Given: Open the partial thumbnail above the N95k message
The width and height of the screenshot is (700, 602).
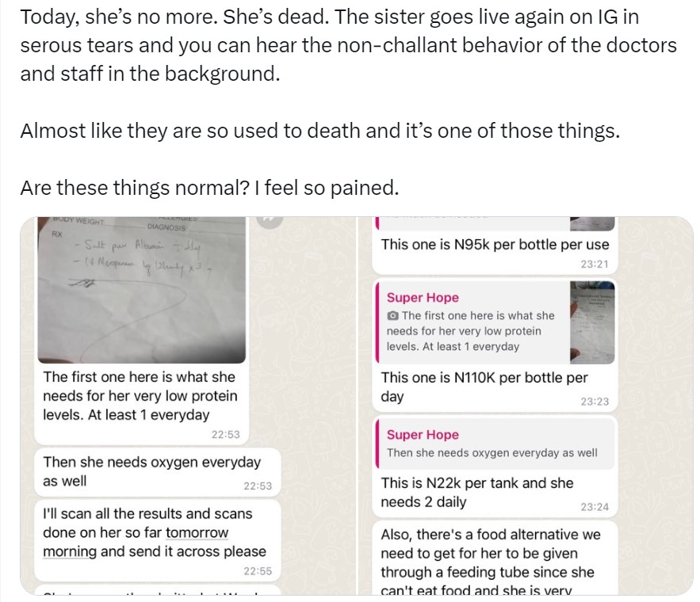Looking at the screenshot, I should [591, 223].
